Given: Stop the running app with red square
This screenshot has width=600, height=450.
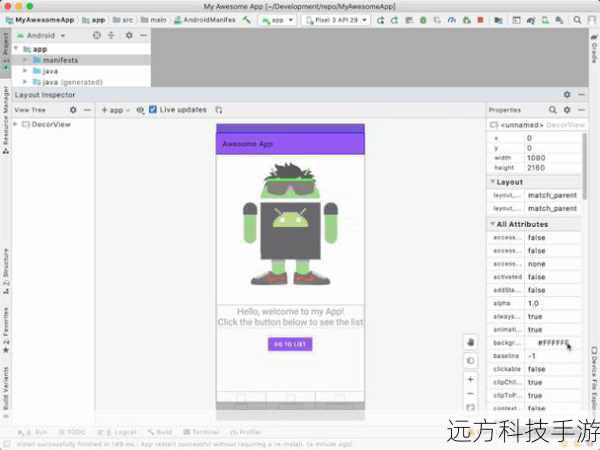Looking at the screenshot, I should point(481,20).
